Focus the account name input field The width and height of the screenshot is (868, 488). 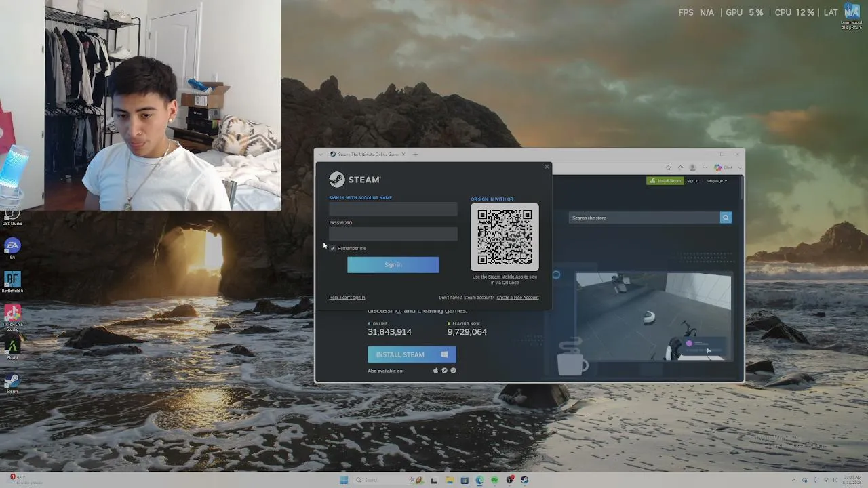click(393, 209)
